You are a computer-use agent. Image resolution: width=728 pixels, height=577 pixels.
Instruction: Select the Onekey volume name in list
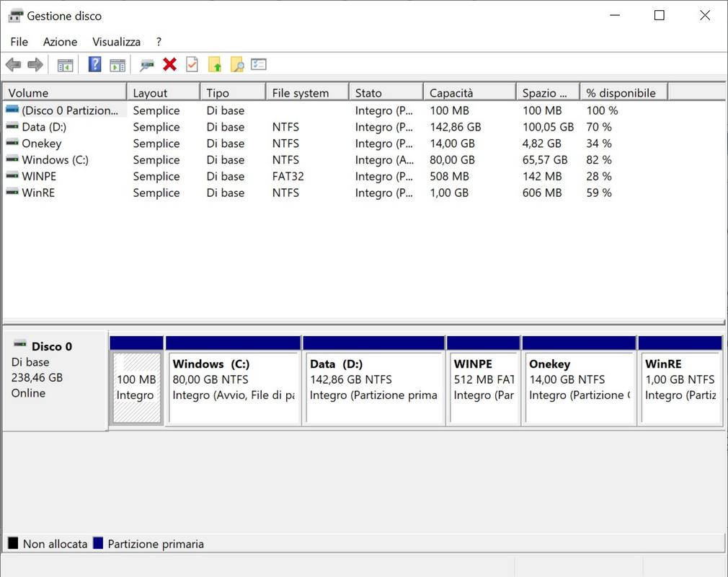41,143
